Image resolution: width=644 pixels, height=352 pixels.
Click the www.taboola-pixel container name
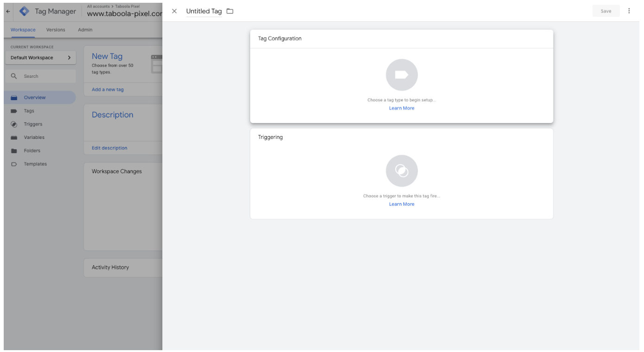(125, 14)
